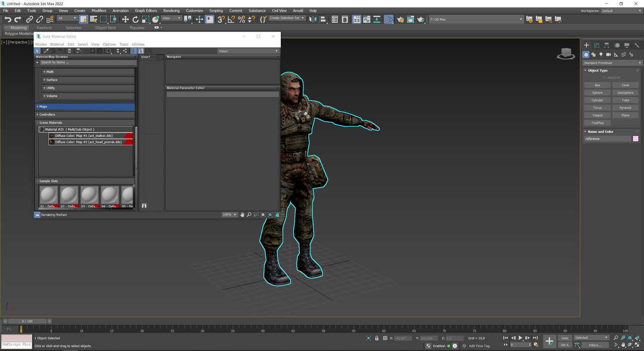The image size is (644, 351).
Task: Toggle Parameter Editor in Slate toolbar
Action: (141, 51)
